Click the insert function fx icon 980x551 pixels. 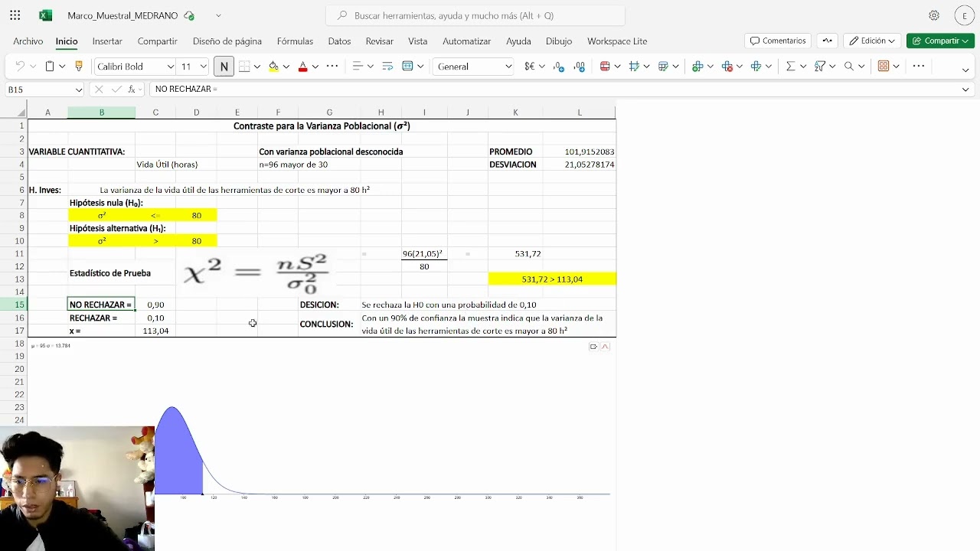[x=132, y=90]
